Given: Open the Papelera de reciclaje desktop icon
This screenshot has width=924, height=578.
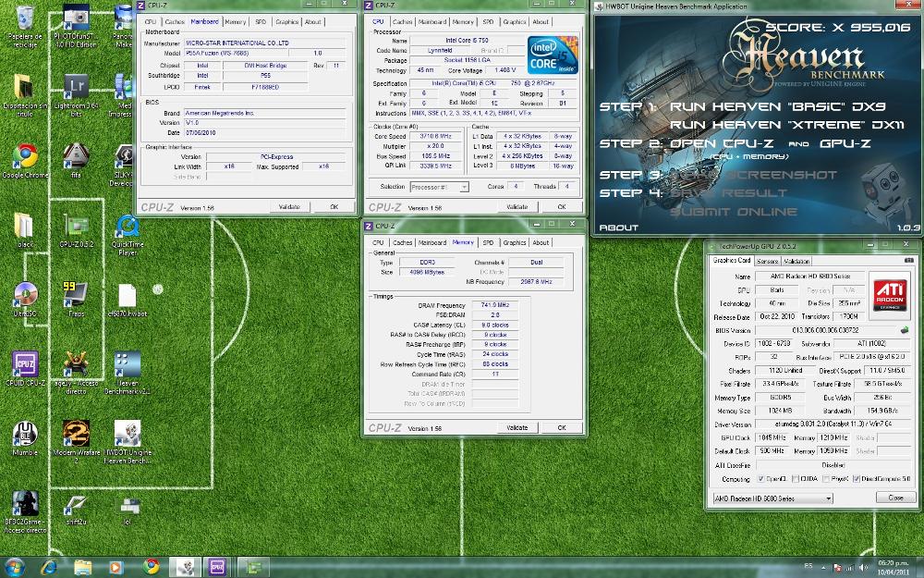Looking at the screenshot, I should (25, 27).
